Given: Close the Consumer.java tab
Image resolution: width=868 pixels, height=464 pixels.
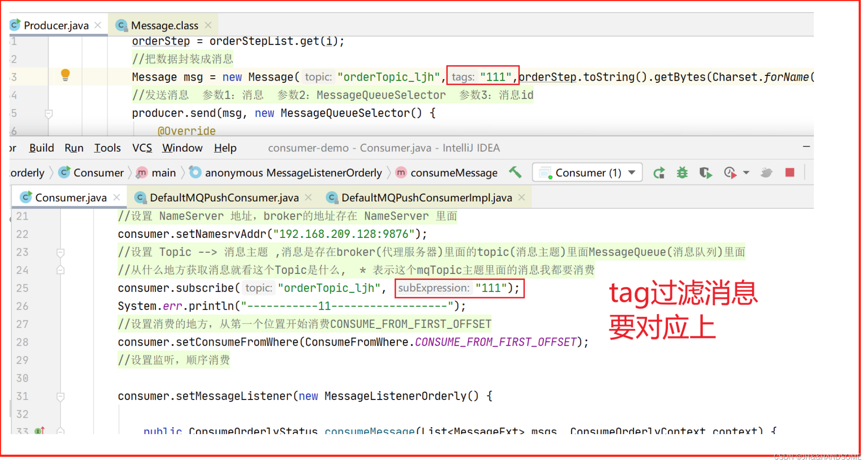Looking at the screenshot, I should [x=116, y=197].
